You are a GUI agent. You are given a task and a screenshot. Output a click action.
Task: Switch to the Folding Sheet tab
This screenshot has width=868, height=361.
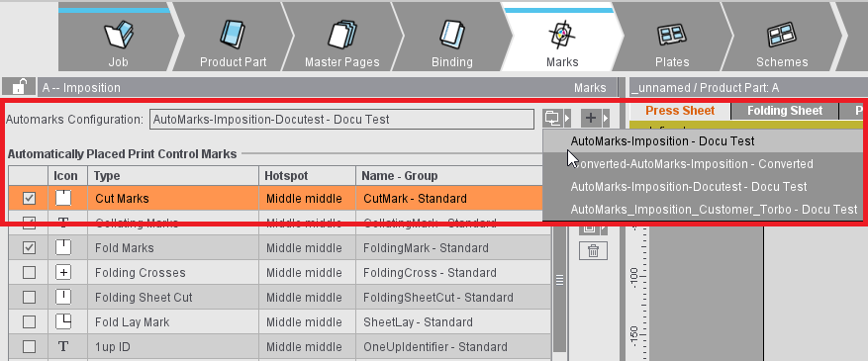point(785,111)
